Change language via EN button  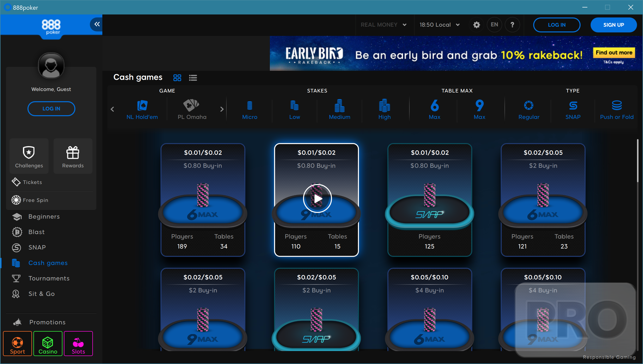494,25
